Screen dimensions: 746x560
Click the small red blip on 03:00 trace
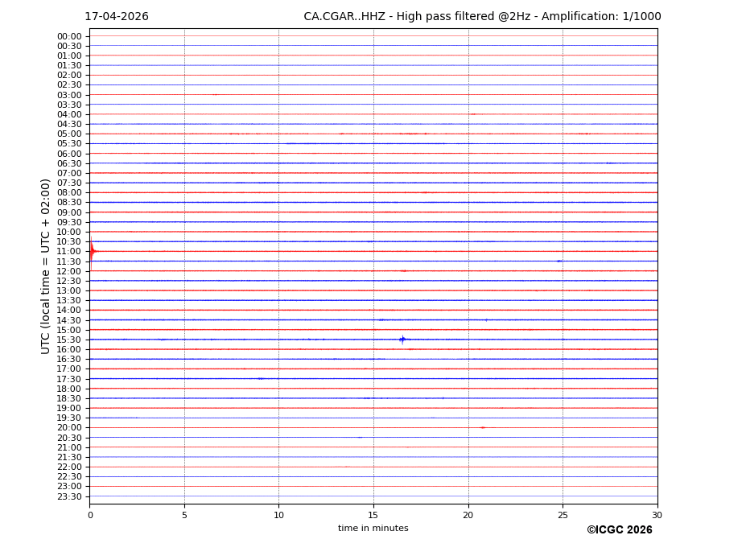pyautogui.click(x=215, y=95)
